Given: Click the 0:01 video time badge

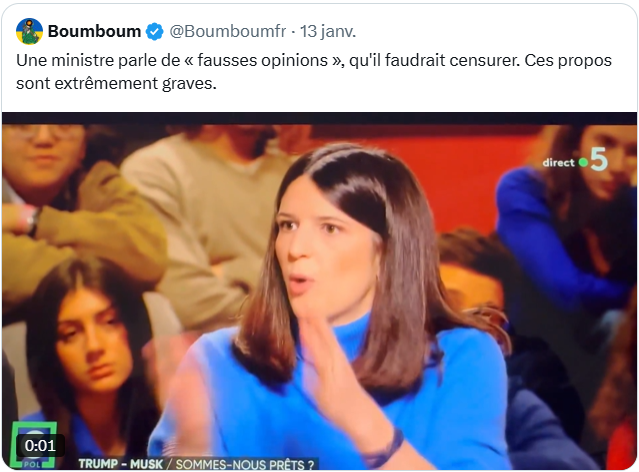Looking at the screenshot, I should [40, 446].
